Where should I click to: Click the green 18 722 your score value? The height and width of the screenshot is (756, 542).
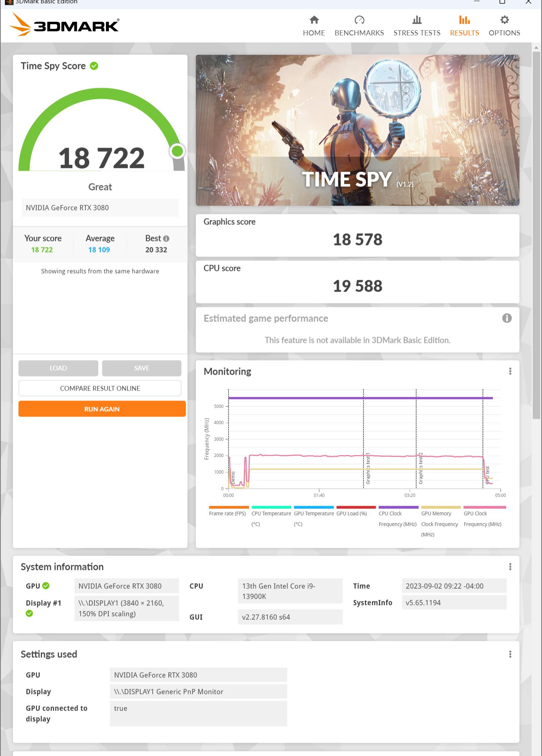point(42,250)
